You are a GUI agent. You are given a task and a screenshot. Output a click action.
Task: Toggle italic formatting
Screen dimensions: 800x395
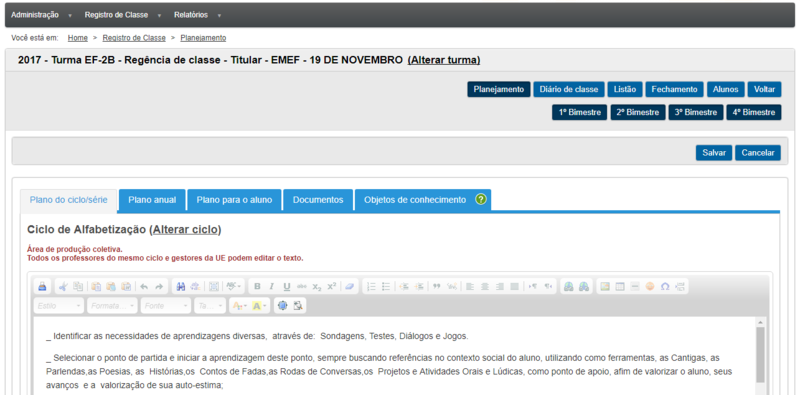(x=272, y=286)
